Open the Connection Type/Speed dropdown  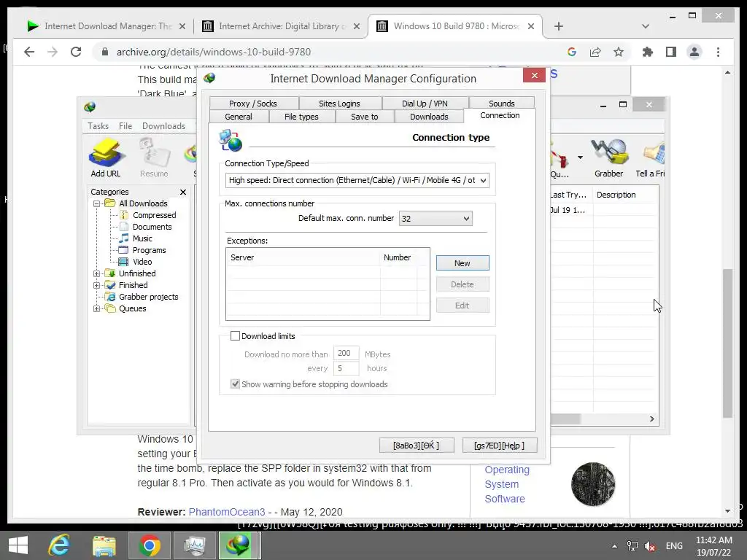357,181
